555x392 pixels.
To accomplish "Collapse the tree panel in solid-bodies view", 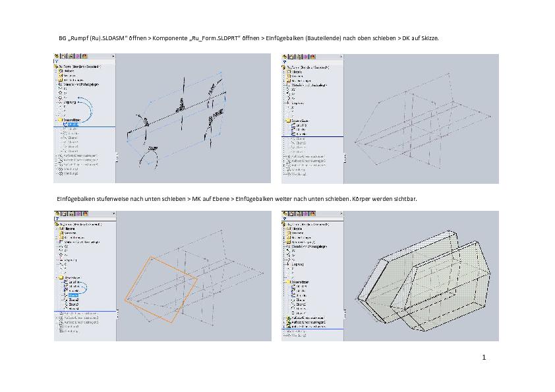I will (x=341, y=213).
